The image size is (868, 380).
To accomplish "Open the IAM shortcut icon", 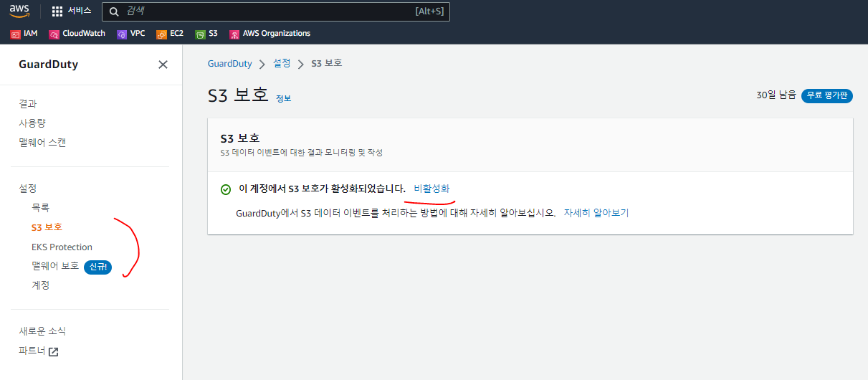I will point(16,34).
